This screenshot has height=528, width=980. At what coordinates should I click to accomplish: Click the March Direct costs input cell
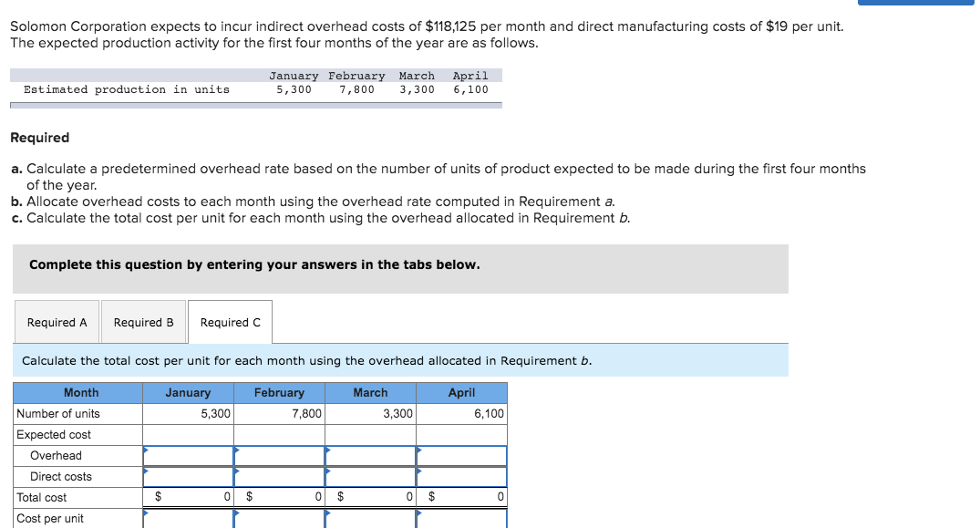[x=371, y=477]
